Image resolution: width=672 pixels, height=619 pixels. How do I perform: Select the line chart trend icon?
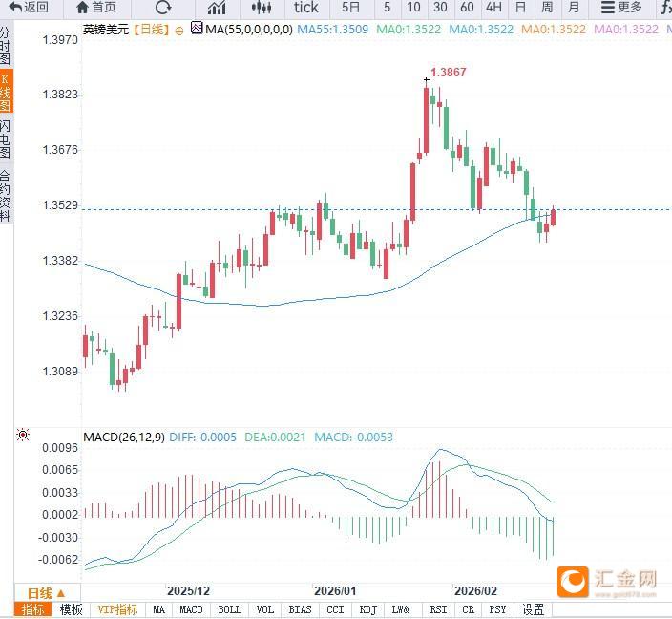[217, 8]
